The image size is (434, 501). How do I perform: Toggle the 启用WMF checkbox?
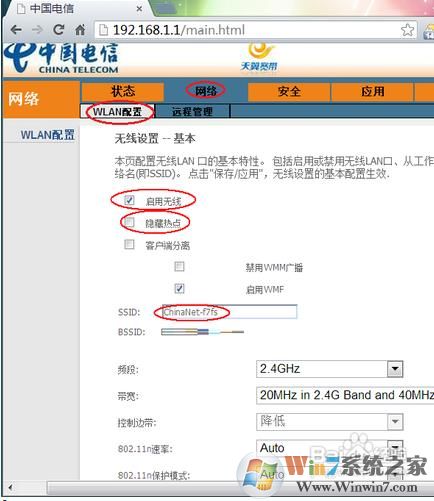click(179, 288)
